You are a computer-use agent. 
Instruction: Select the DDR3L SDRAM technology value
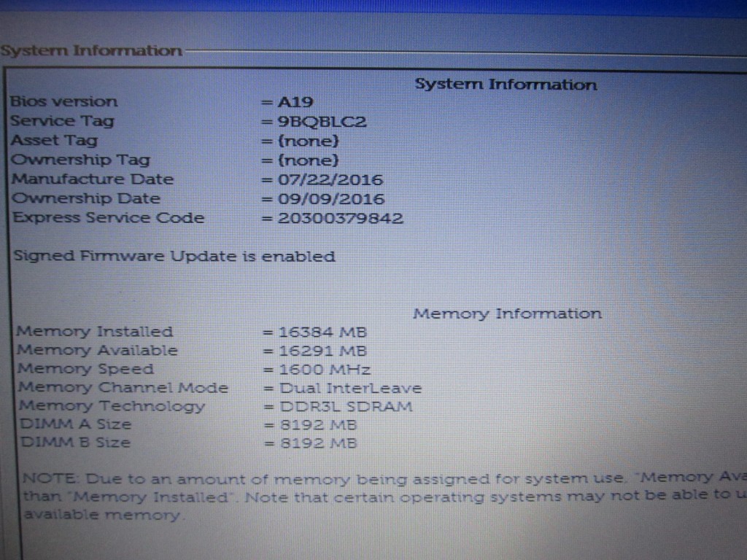click(346, 406)
